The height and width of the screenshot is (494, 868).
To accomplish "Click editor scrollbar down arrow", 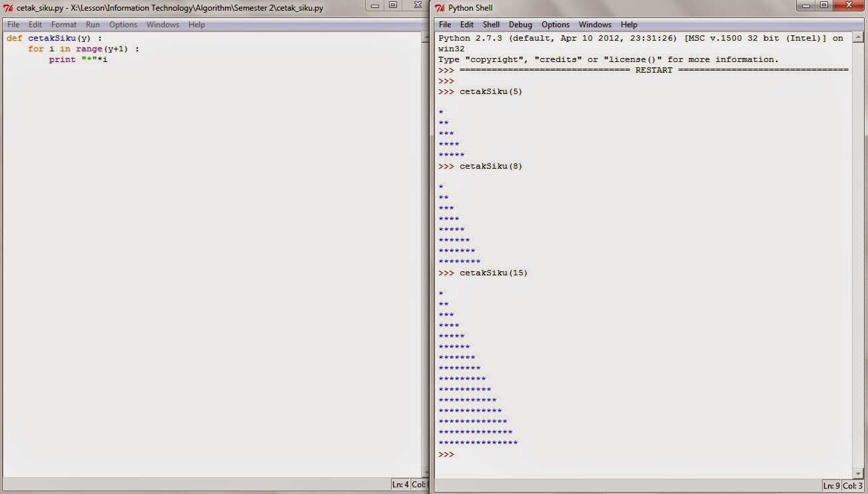I will click(x=426, y=473).
